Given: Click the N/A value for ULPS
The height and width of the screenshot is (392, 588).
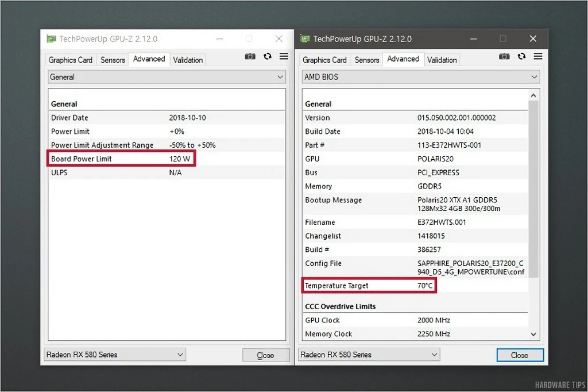Looking at the screenshot, I should pyautogui.click(x=176, y=172).
